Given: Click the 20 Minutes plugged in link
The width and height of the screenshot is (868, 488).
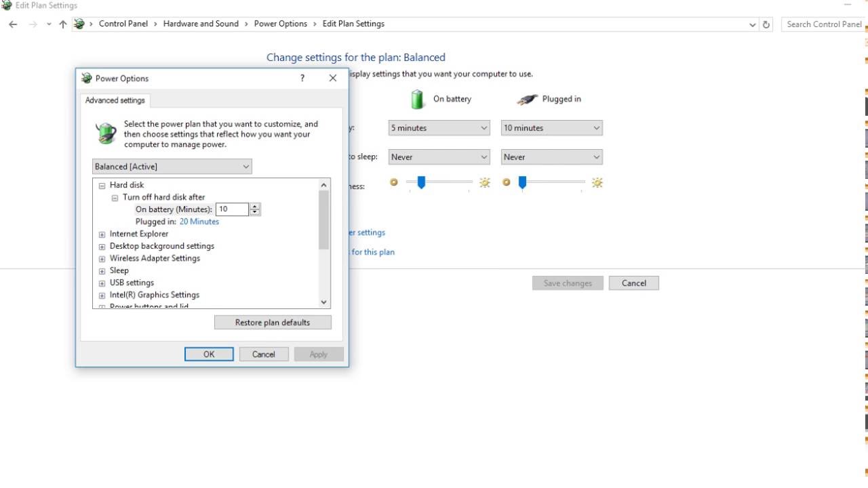Looking at the screenshot, I should (x=199, y=222).
